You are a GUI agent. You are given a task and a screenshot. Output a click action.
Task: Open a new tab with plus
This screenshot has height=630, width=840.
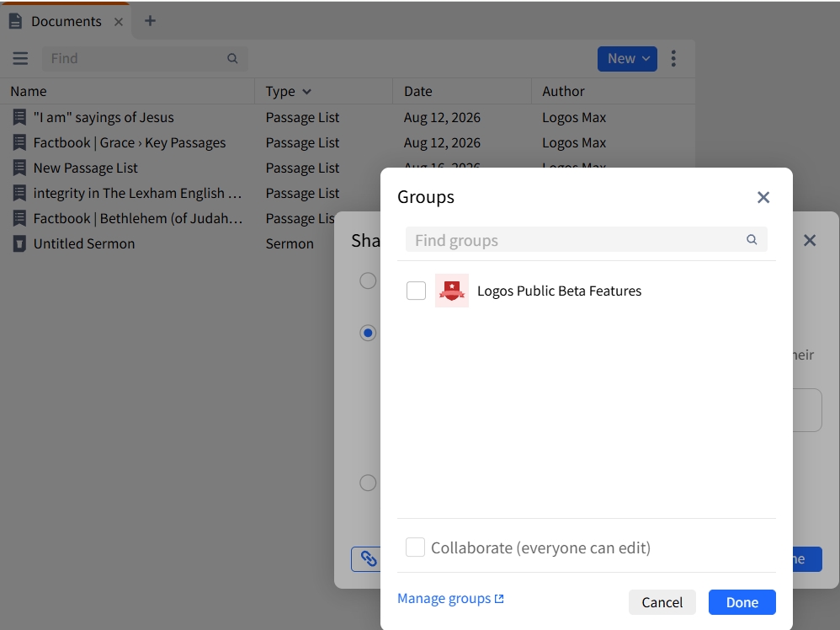point(150,21)
